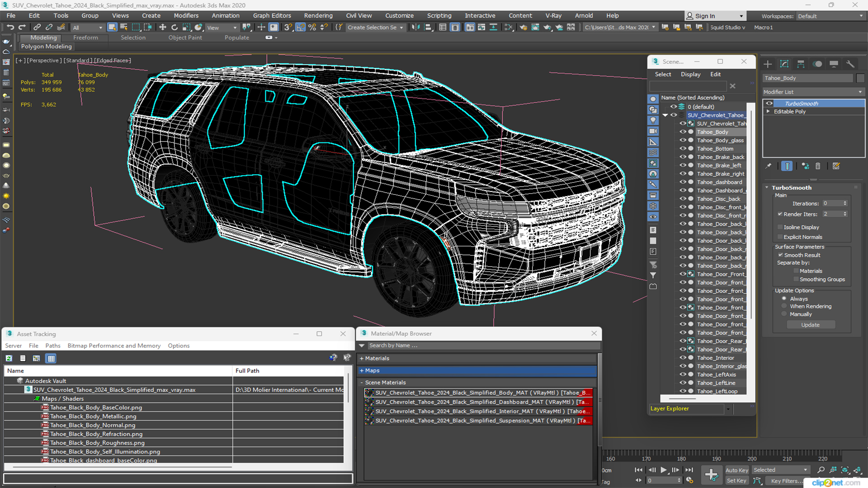
Task: Toggle the Render Iters checkbox
Action: (780, 214)
